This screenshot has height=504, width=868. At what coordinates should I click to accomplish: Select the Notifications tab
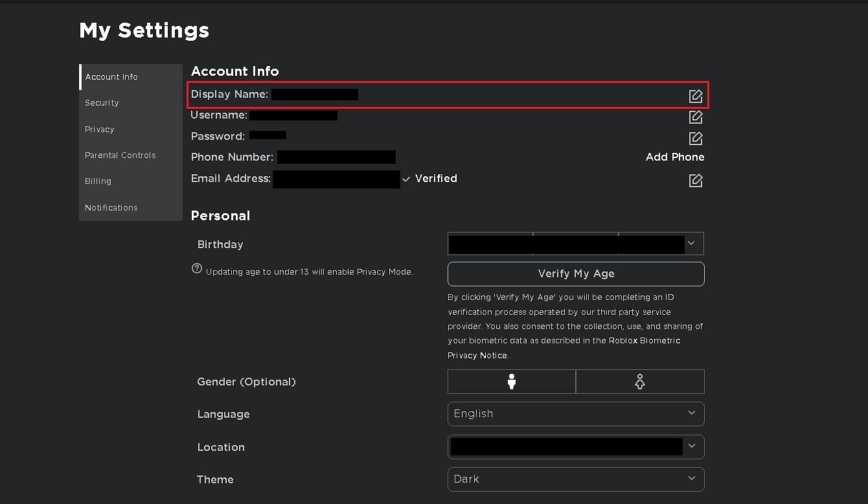tap(111, 208)
